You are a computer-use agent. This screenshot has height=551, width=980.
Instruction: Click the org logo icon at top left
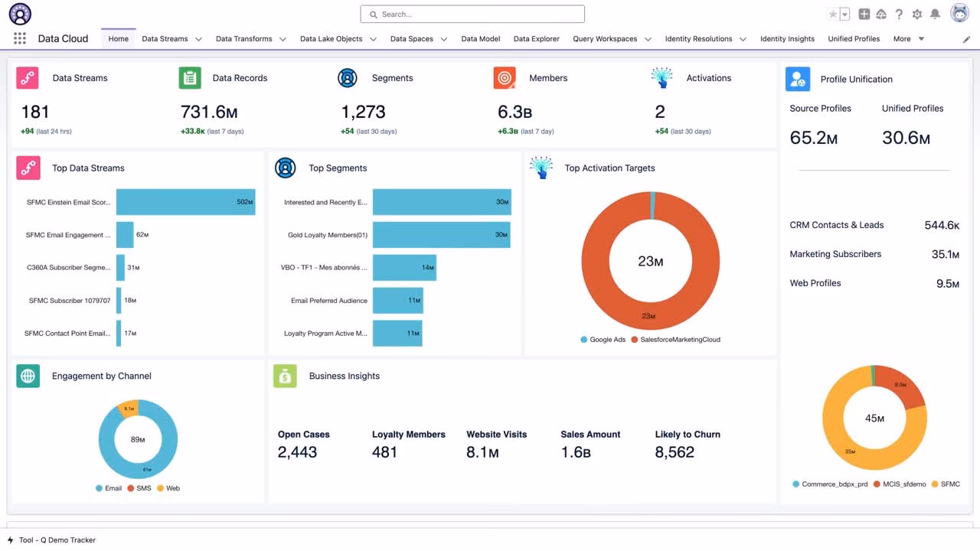click(20, 14)
